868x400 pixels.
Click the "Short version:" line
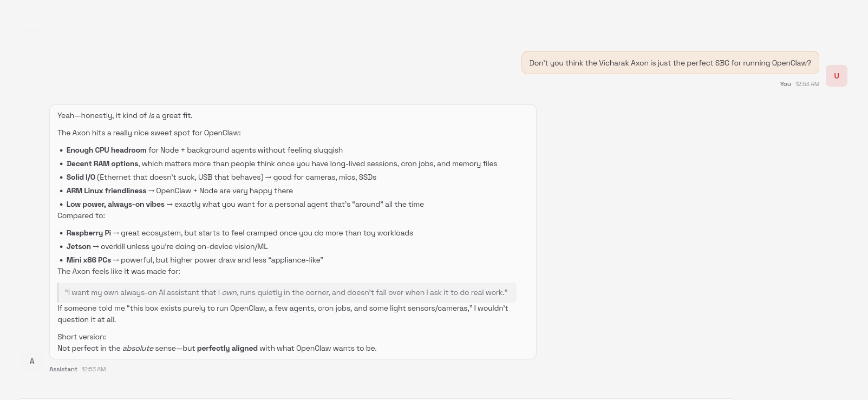(82, 337)
